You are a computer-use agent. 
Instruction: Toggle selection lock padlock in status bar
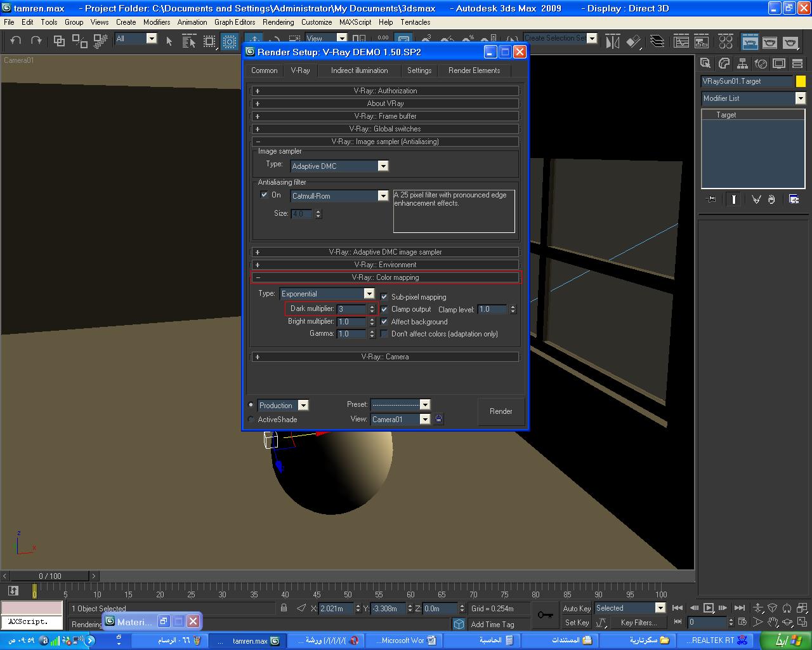click(x=284, y=608)
